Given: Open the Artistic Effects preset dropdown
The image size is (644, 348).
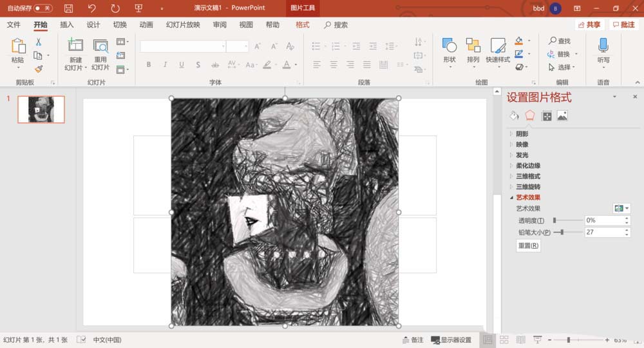Looking at the screenshot, I should (x=621, y=208).
